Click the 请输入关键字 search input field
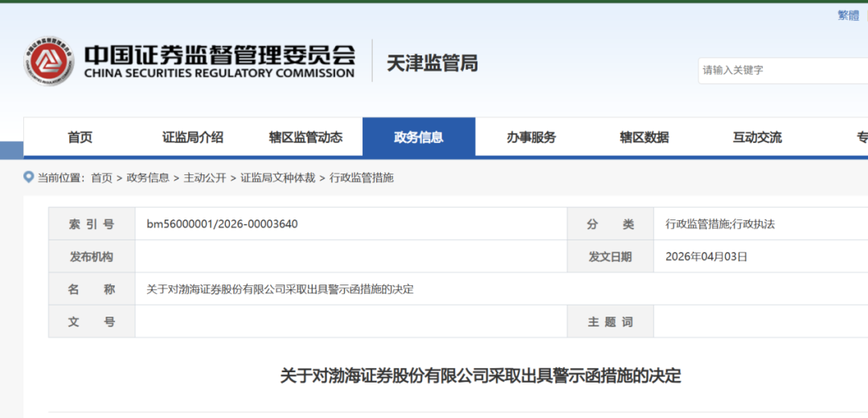The height and width of the screenshot is (418, 868). coord(780,71)
